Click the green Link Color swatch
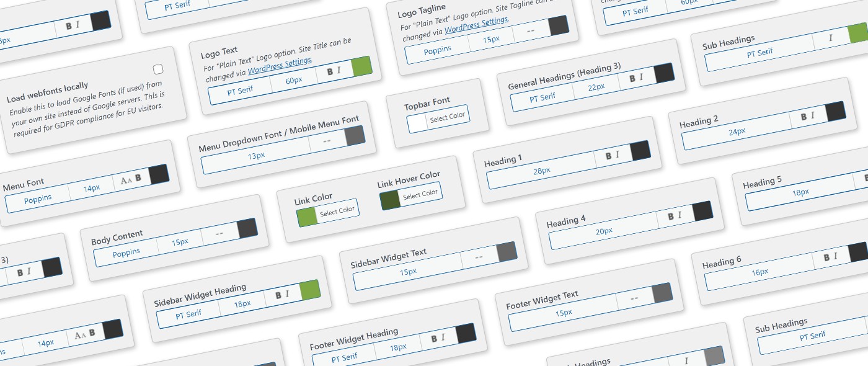This screenshot has width=868, height=366. point(308,215)
